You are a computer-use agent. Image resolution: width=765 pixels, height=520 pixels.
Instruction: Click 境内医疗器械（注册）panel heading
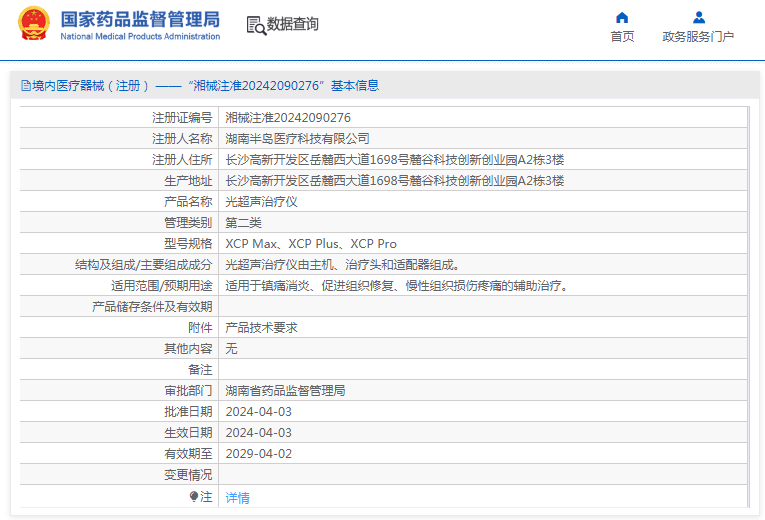click(x=200, y=86)
